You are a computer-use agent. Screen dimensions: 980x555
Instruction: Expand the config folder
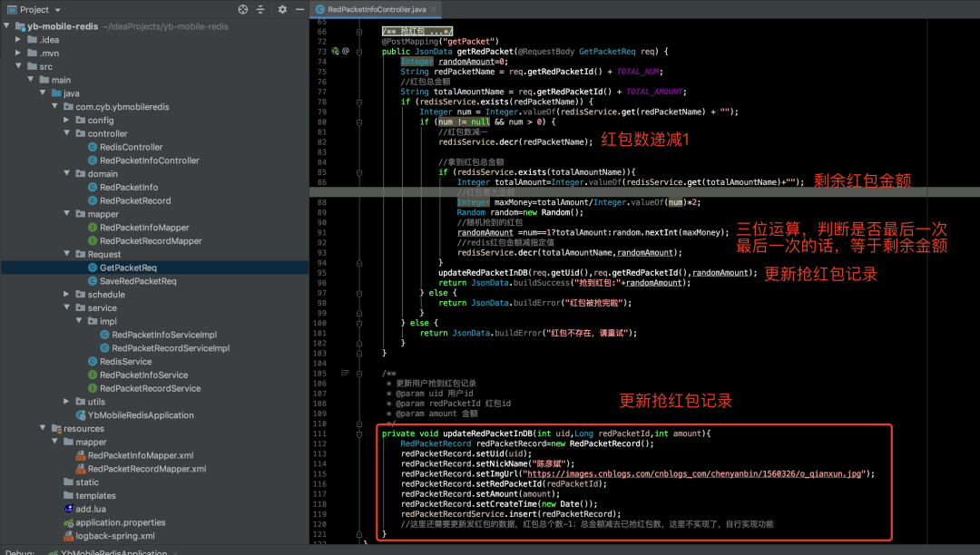point(67,120)
